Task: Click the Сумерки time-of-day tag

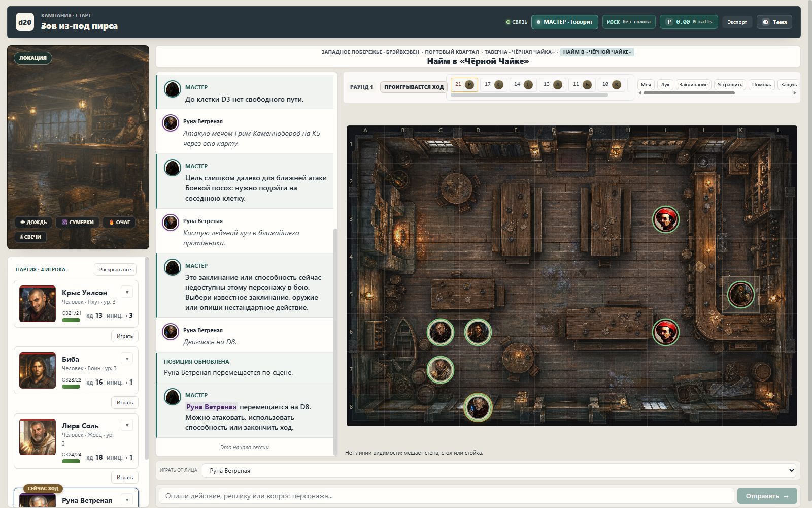Action: coord(78,222)
